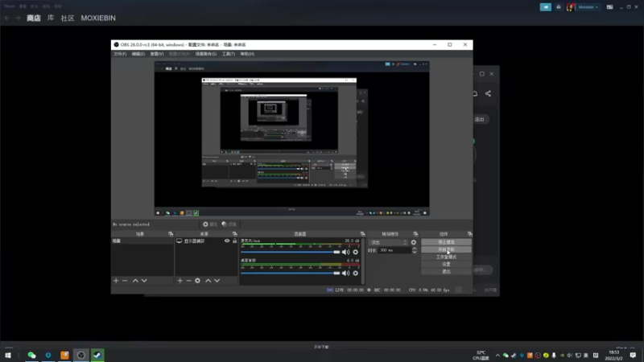Move source up in the Sources list
The image size is (644, 362).
(208, 281)
